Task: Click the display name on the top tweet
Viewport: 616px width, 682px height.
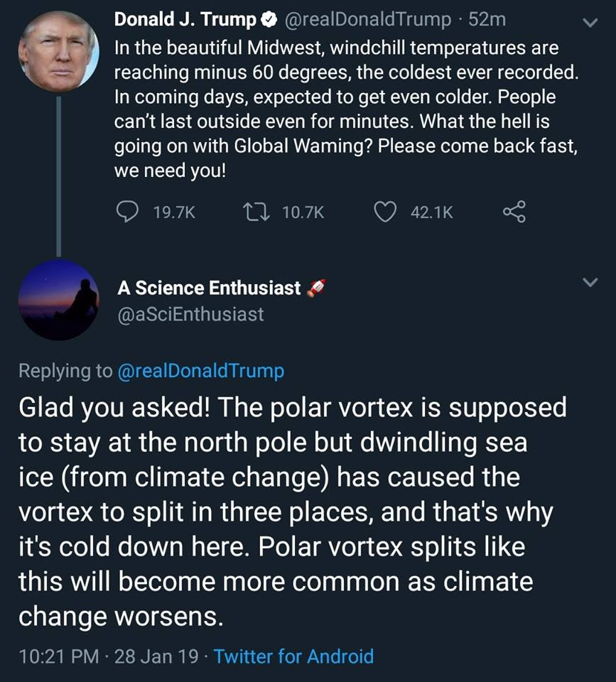Action: tap(185, 20)
